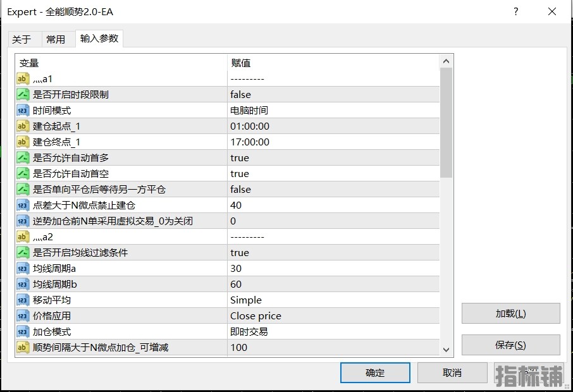Click the vertical scrollbar thumb

[446, 123]
